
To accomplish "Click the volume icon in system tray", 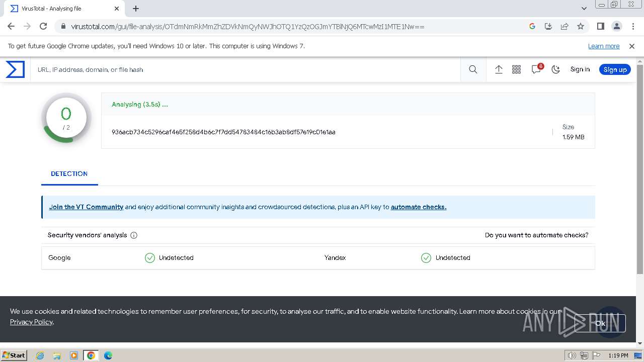I will coord(572,355).
